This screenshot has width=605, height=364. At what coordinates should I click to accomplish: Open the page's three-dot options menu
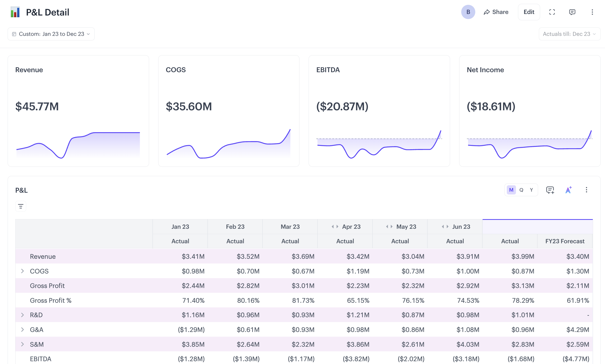point(592,12)
